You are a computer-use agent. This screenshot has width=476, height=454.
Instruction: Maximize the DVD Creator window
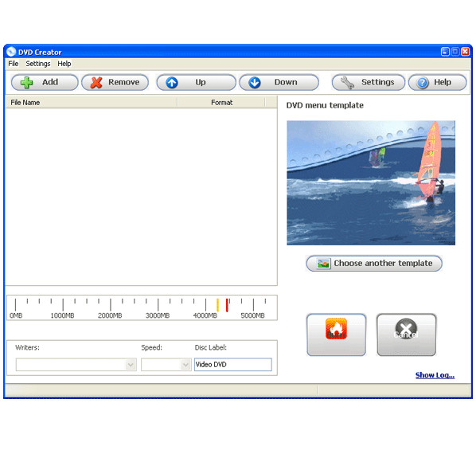[455, 52]
